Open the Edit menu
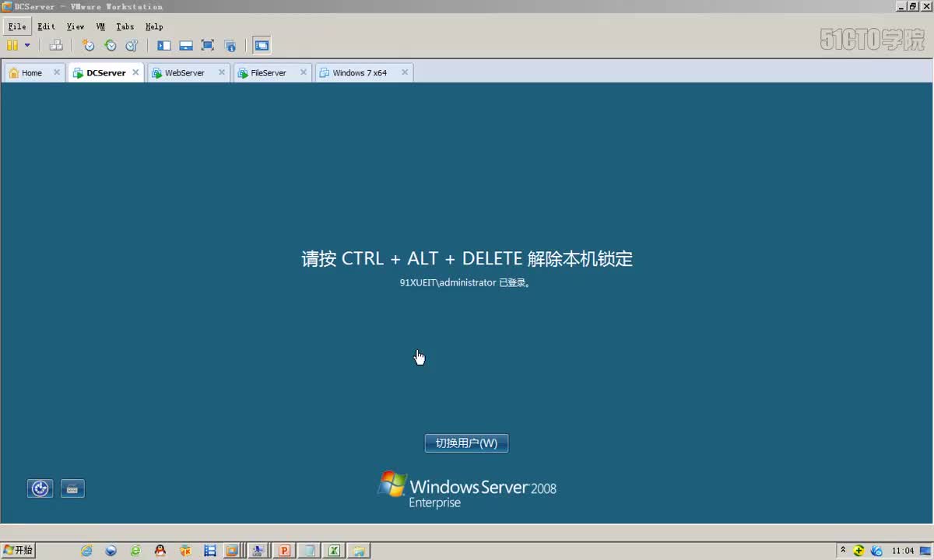 [x=46, y=26]
